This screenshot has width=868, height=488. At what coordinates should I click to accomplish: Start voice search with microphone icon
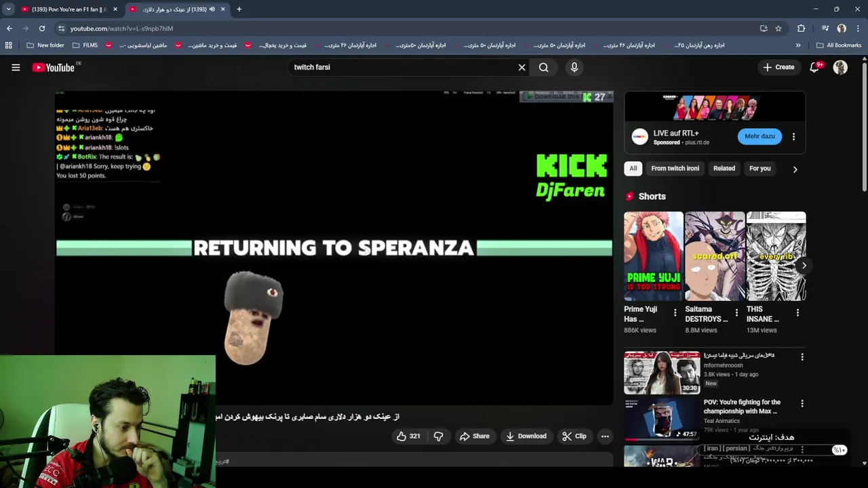[574, 67]
